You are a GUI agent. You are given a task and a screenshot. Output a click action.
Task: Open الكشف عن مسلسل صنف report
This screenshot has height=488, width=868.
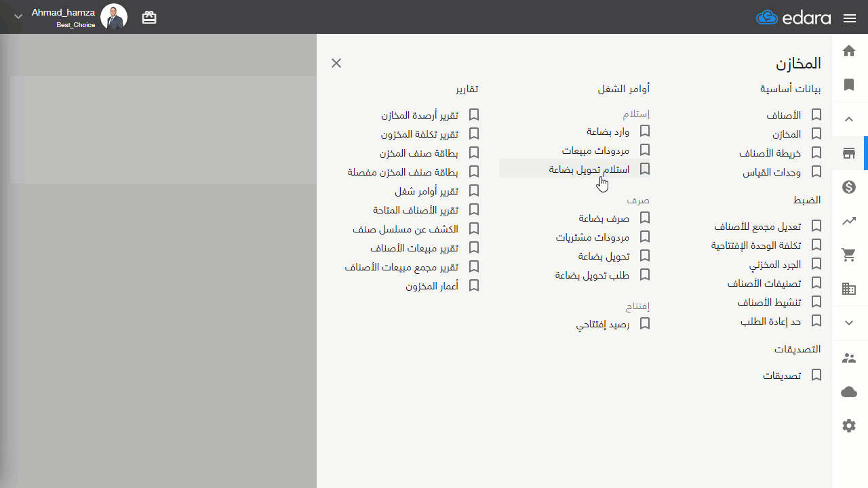pos(406,229)
